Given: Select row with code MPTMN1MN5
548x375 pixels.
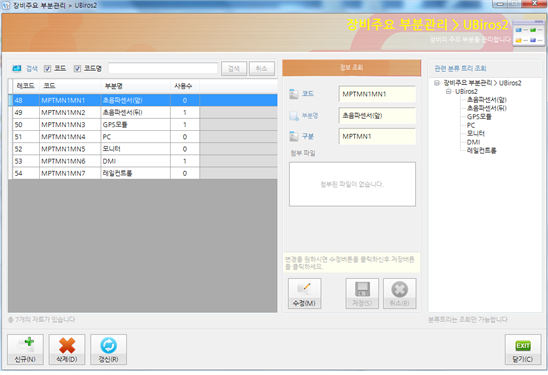Looking at the screenshot, I should [143, 149].
